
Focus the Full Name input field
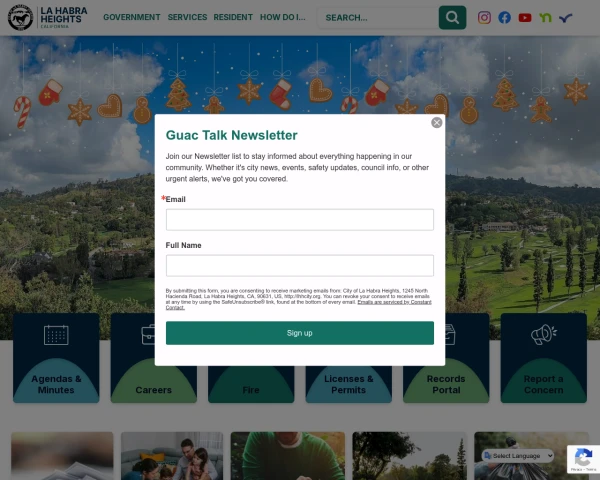point(300,266)
